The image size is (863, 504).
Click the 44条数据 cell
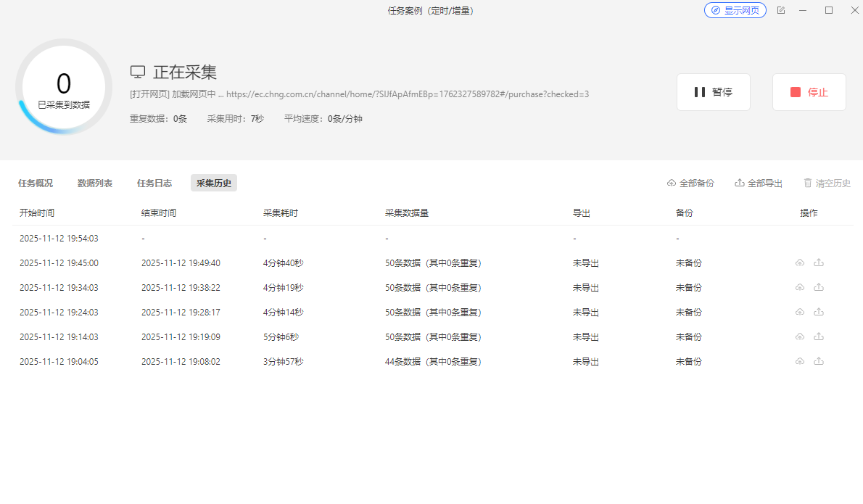(433, 362)
